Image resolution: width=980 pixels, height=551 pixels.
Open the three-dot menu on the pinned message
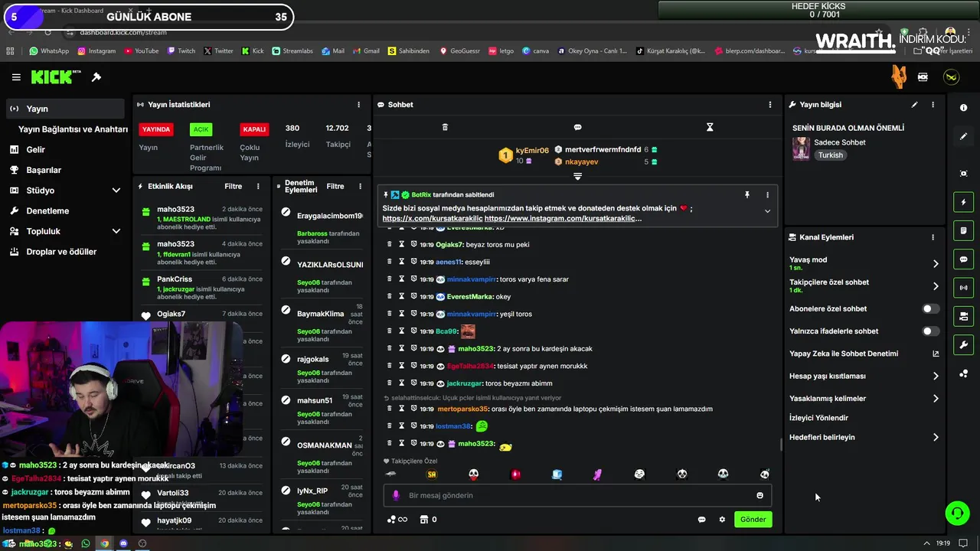[x=767, y=195]
